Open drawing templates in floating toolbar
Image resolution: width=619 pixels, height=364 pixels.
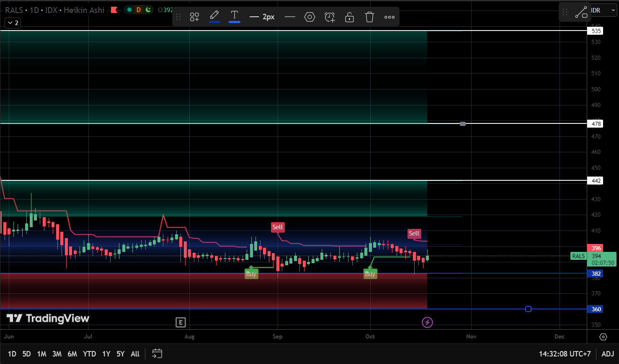[x=194, y=17]
